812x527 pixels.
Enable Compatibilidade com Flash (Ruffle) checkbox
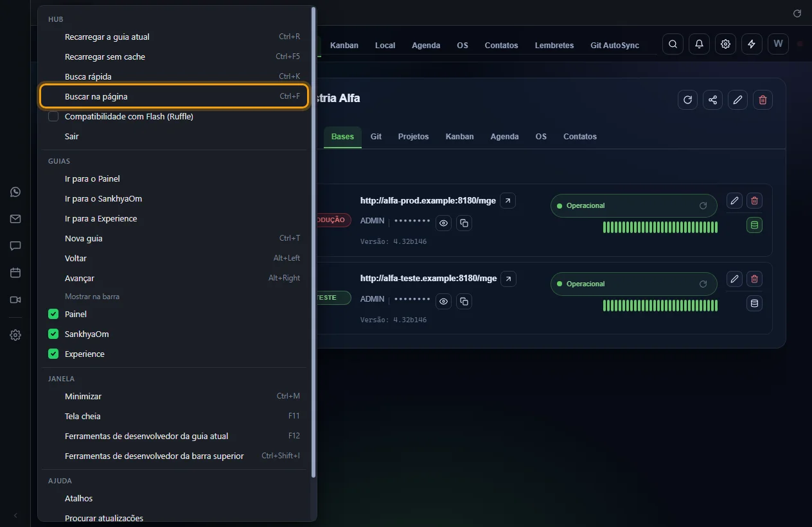pos(53,116)
